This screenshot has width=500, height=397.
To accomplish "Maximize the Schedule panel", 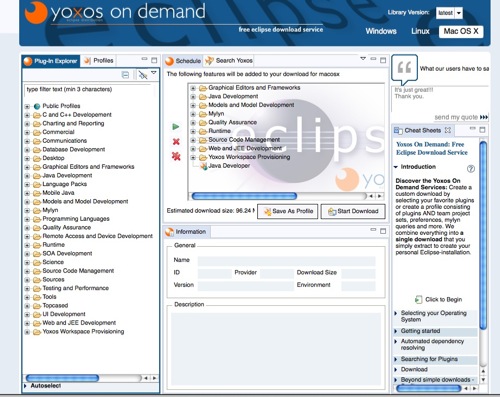I will click(x=383, y=60).
